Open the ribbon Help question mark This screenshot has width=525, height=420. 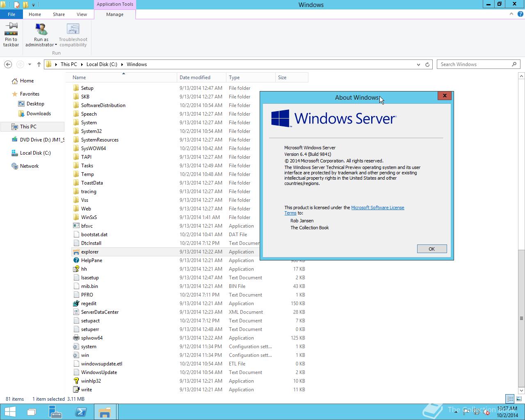pyautogui.click(x=520, y=14)
